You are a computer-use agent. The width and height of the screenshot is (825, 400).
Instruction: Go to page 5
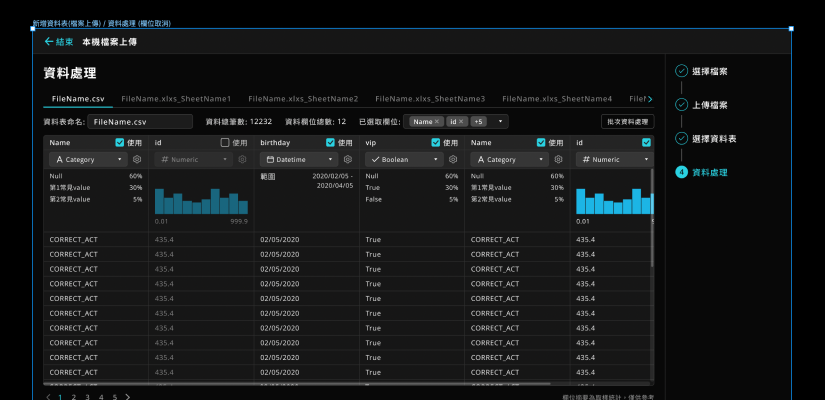click(x=115, y=397)
